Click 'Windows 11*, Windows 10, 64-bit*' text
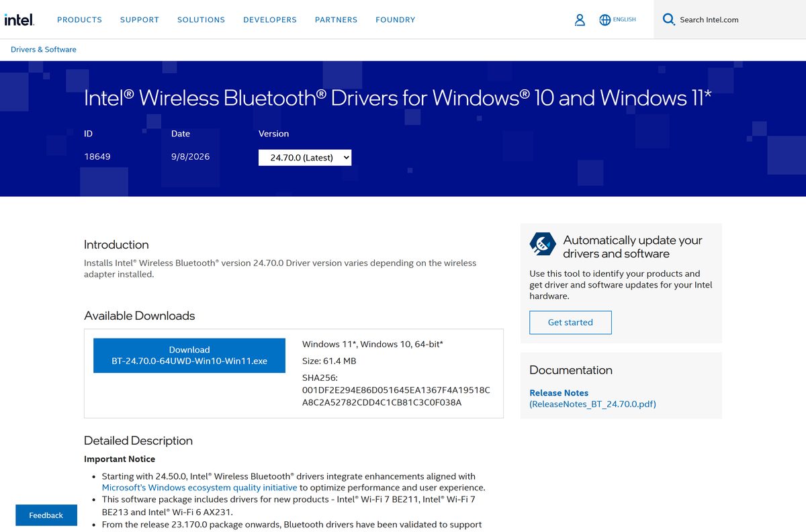 point(373,344)
